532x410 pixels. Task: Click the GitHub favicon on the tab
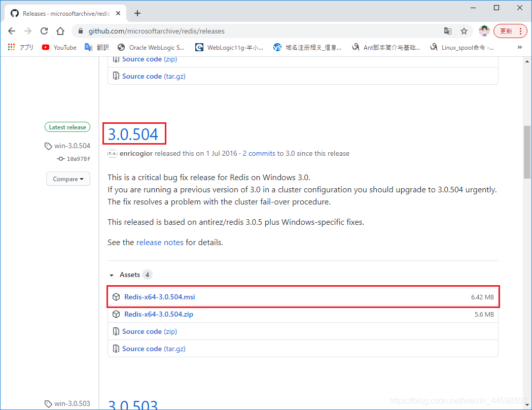click(15, 13)
